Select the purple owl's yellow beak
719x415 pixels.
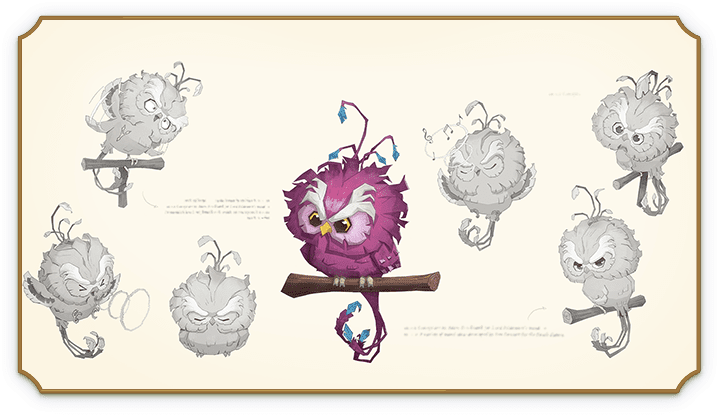point(326,228)
